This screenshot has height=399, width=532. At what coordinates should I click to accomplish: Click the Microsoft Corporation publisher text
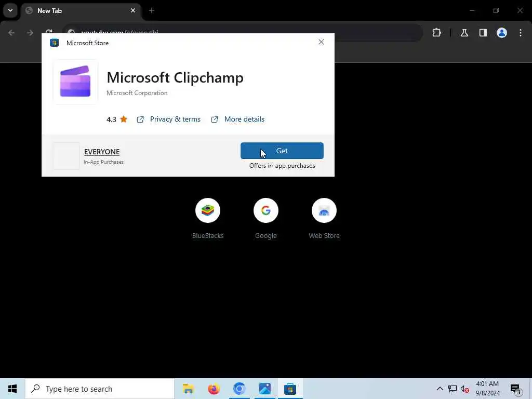(x=137, y=93)
